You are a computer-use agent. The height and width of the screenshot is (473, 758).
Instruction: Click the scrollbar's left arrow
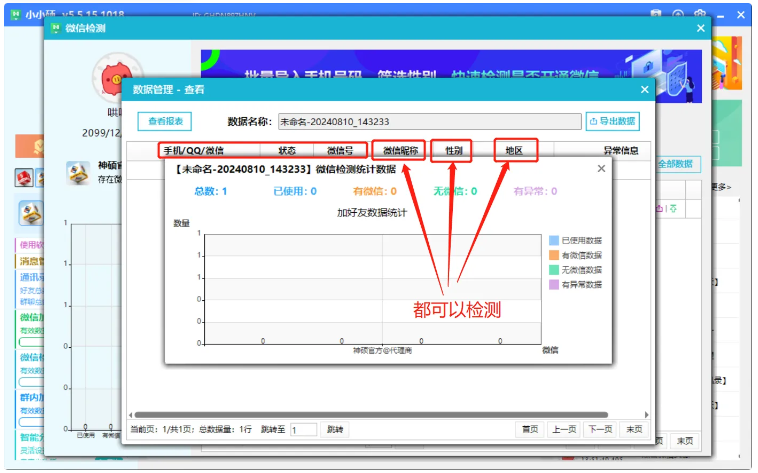click(x=131, y=415)
